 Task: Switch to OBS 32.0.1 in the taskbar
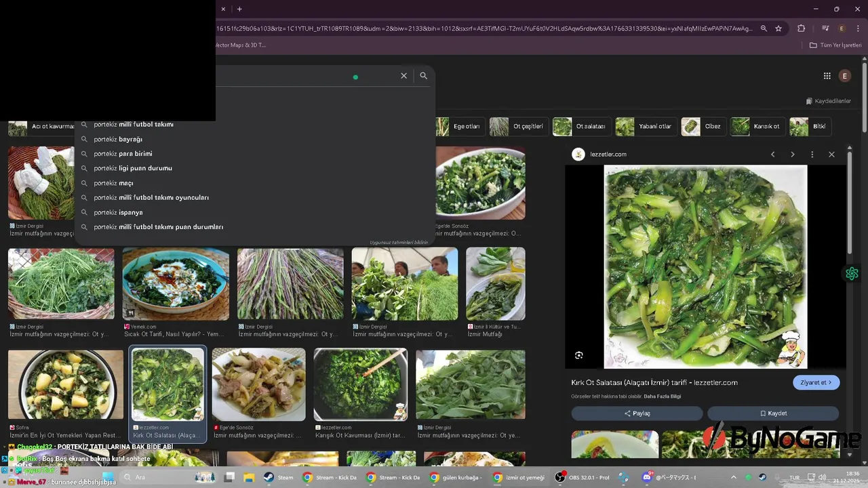coord(583,477)
